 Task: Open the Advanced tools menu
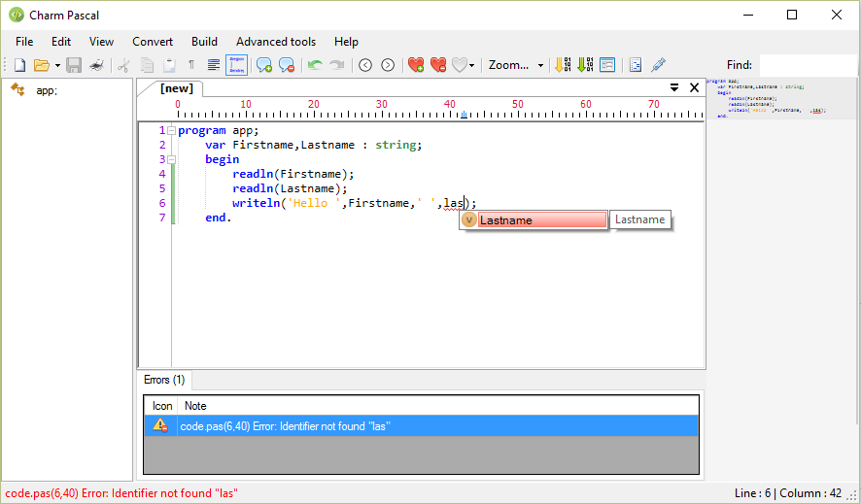[276, 42]
